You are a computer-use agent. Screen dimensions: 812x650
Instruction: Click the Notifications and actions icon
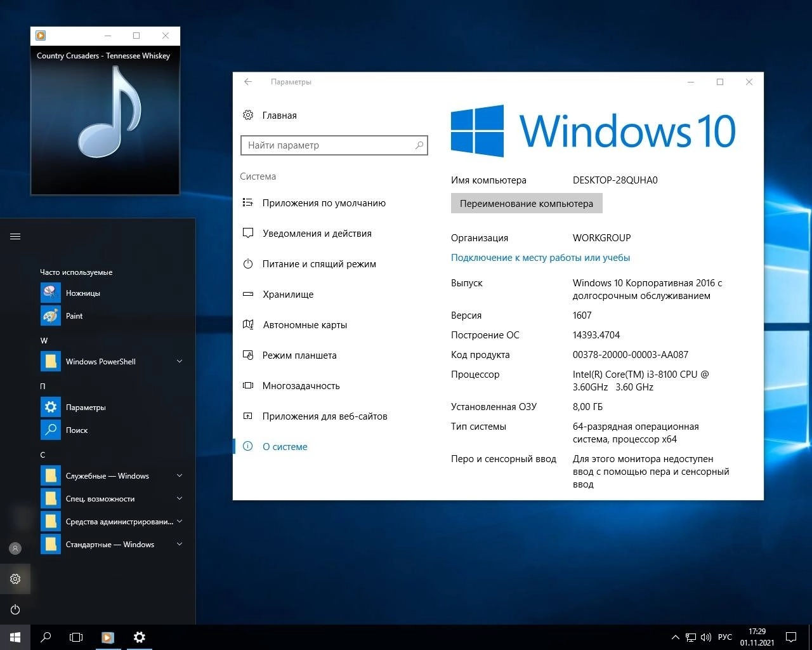[x=248, y=233]
